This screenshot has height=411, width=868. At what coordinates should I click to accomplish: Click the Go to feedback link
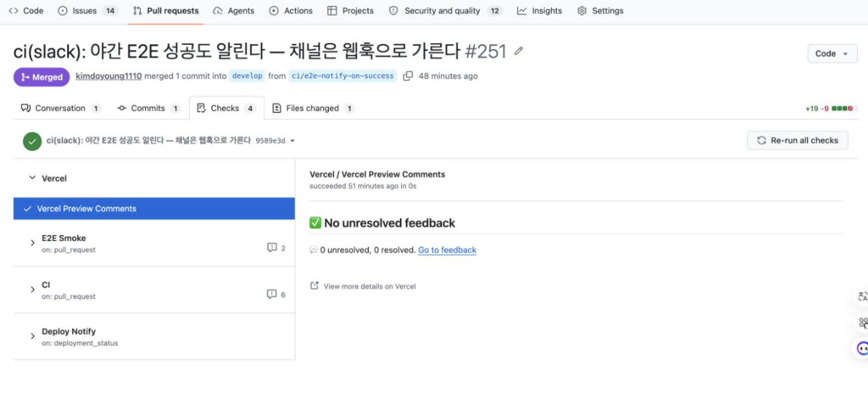pyautogui.click(x=447, y=250)
